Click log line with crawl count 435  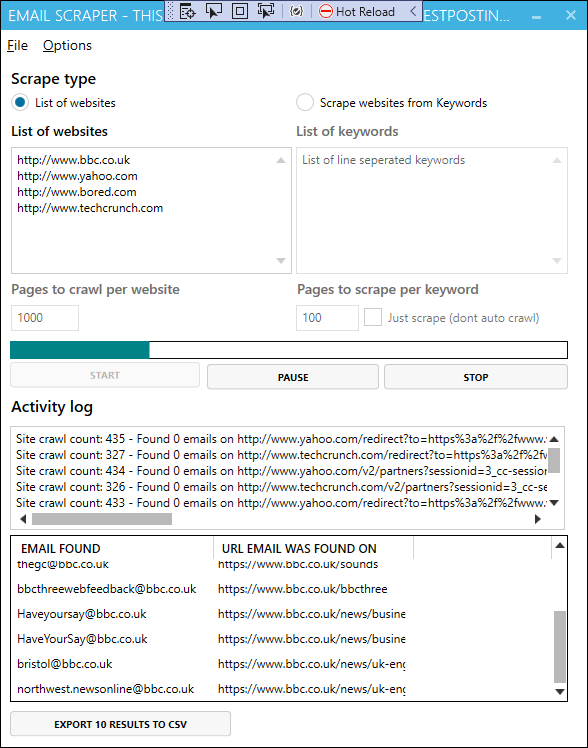coord(281,439)
